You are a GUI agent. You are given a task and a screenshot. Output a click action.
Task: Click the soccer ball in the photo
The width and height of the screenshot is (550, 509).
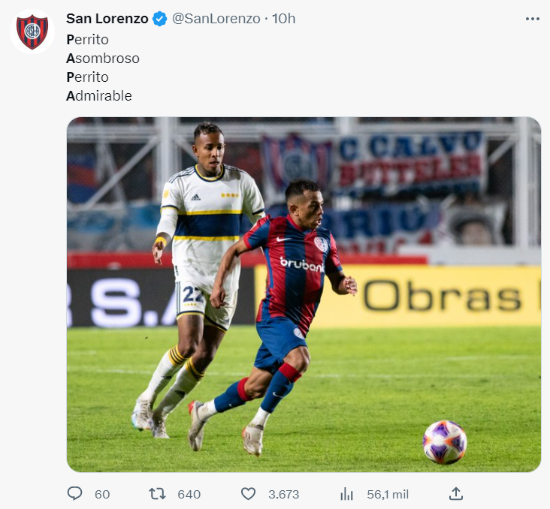pyautogui.click(x=444, y=442)
